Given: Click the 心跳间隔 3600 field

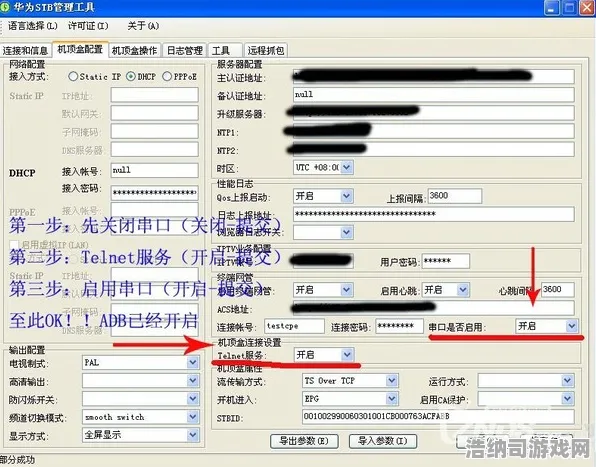Looking at the screenshot, I should [557, 290].
